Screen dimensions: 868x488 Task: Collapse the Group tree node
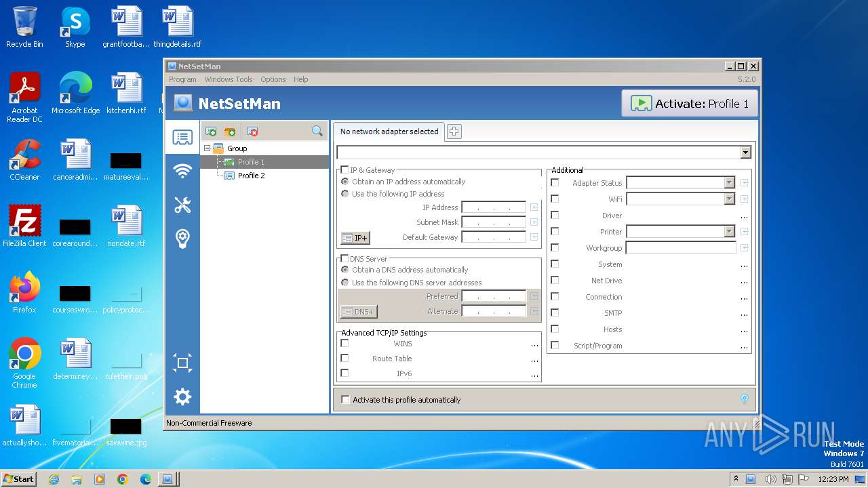[x=208, y=148]
